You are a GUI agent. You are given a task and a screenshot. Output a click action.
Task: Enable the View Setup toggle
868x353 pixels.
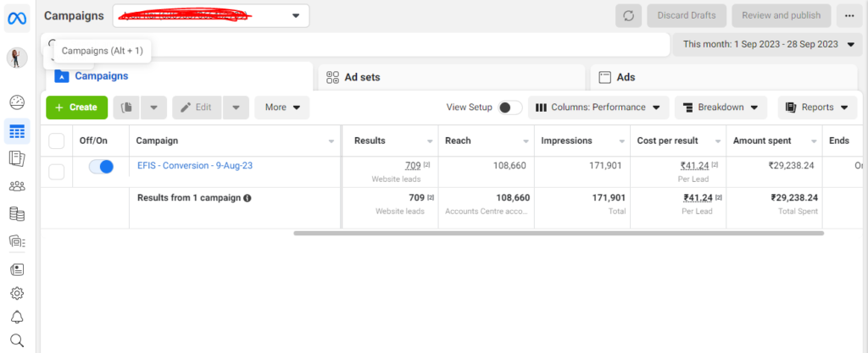tap(509, 108)
